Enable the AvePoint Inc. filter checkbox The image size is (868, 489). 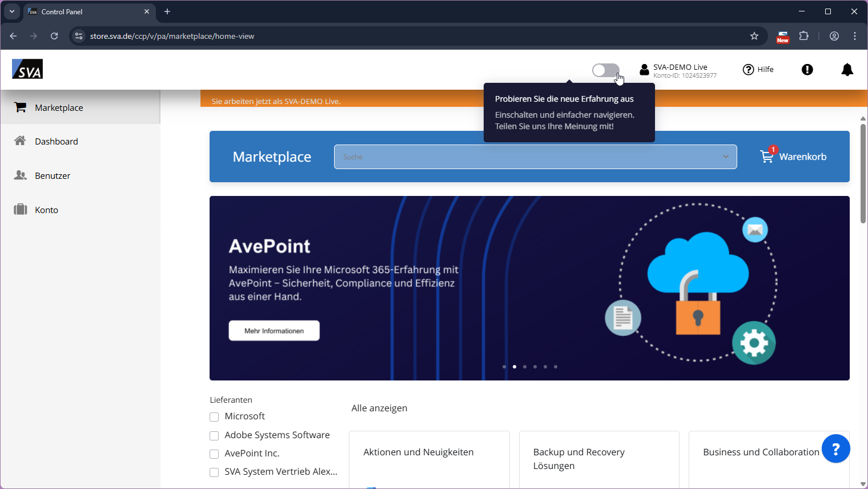click(214, 454)
